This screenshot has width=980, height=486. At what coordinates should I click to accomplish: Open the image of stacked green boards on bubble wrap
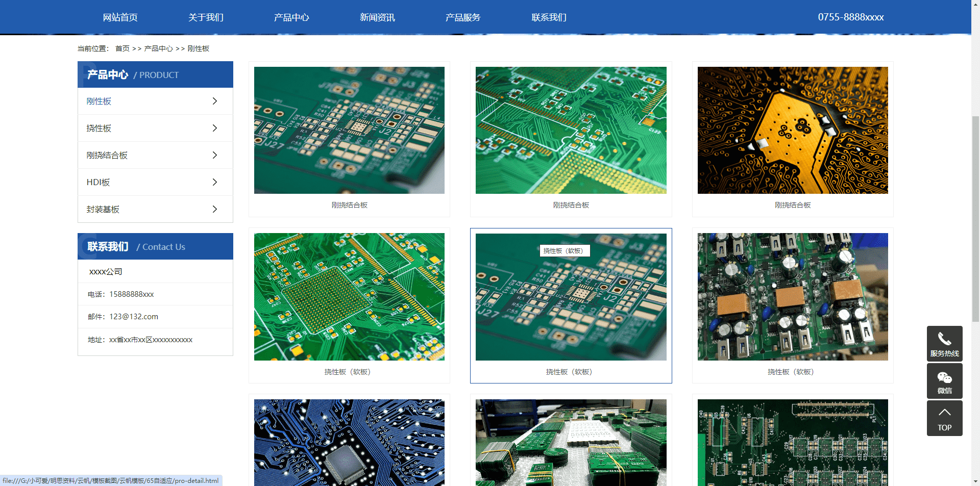tap(571, 443)
